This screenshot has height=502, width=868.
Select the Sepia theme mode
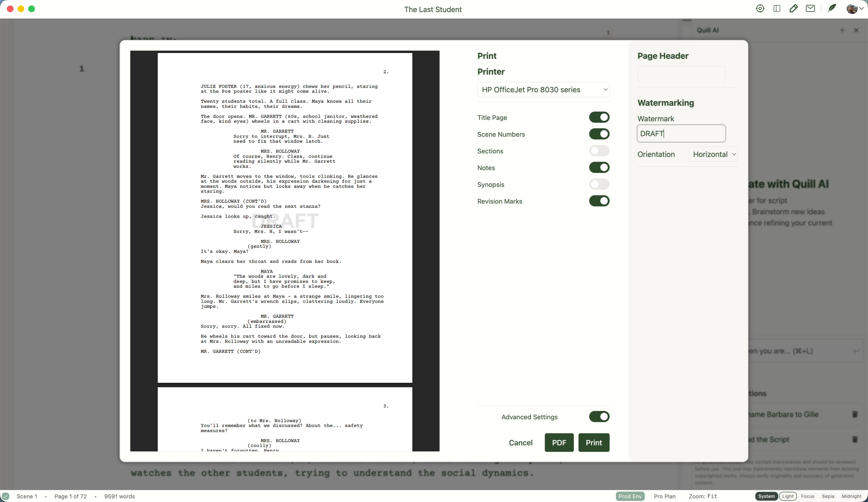click(828, 496)
